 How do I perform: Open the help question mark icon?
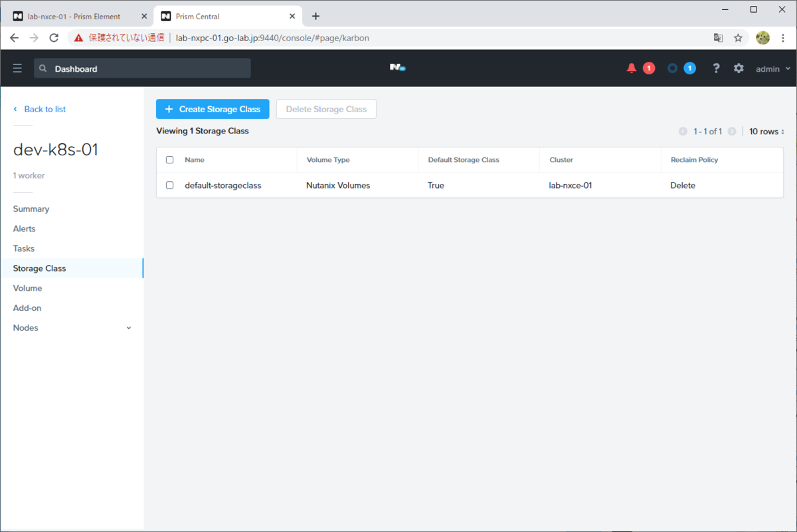(x=716, y=68)
